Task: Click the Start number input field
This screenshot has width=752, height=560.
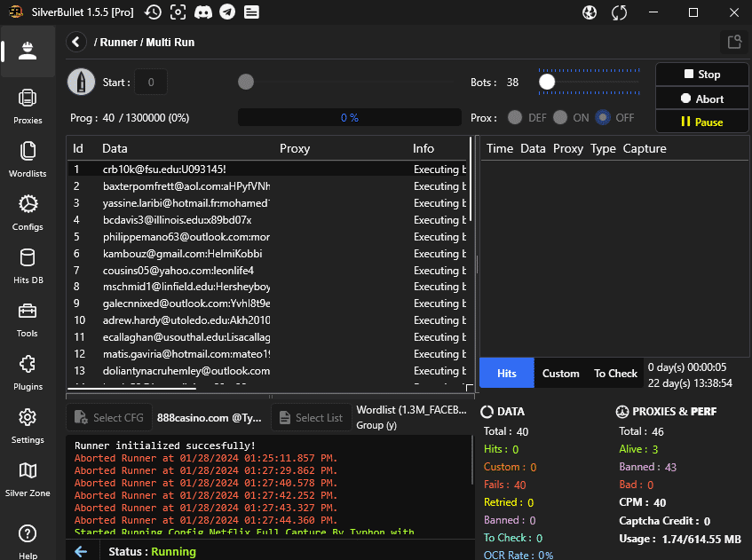Action: coord(151,83)
